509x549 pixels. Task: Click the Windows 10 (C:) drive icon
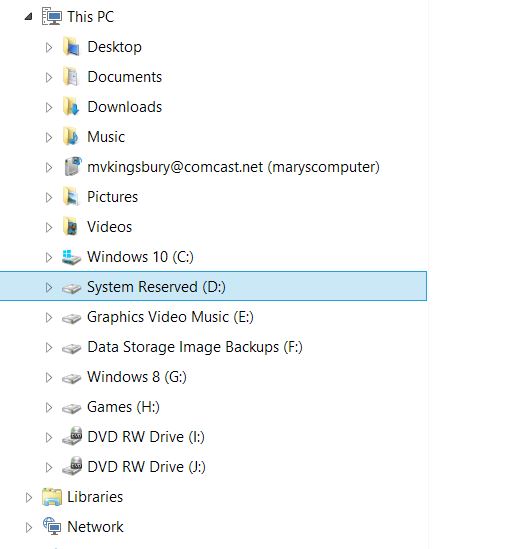pyautogui.click(x=71, y=257)
